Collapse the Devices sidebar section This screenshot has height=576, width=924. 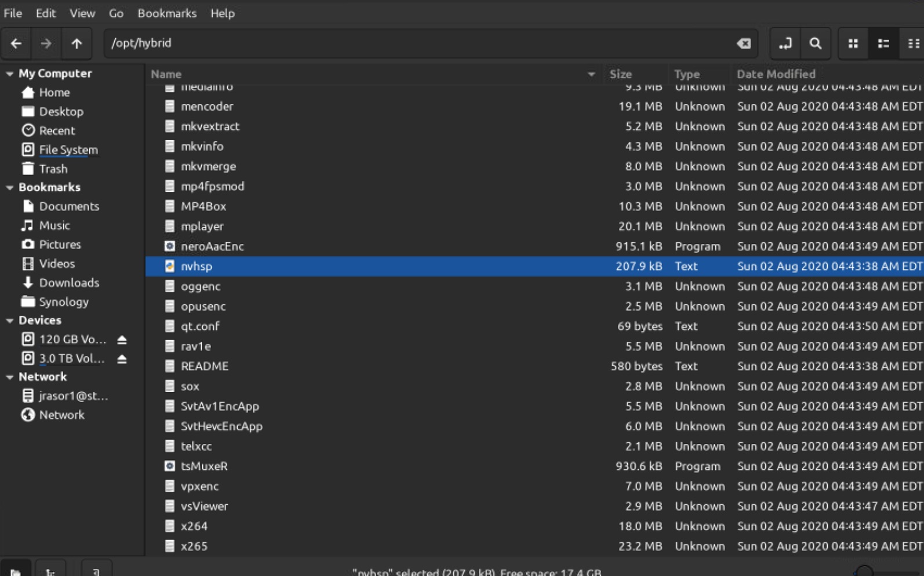(x=10, y=320)
